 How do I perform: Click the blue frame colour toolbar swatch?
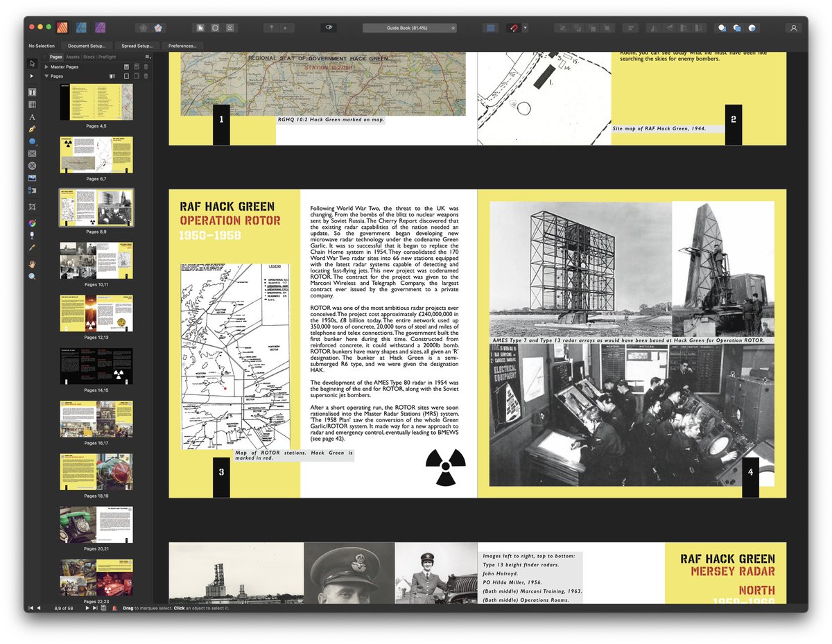coord(491,28)
